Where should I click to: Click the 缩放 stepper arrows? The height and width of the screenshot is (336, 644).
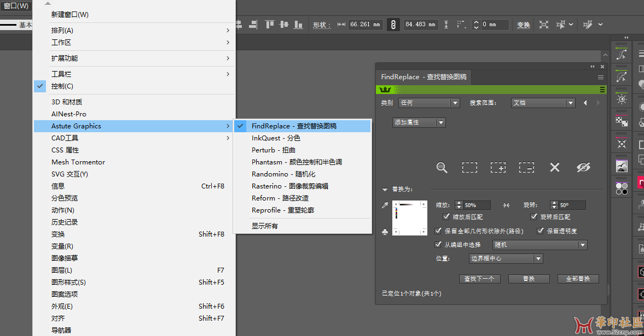[459, 205]
